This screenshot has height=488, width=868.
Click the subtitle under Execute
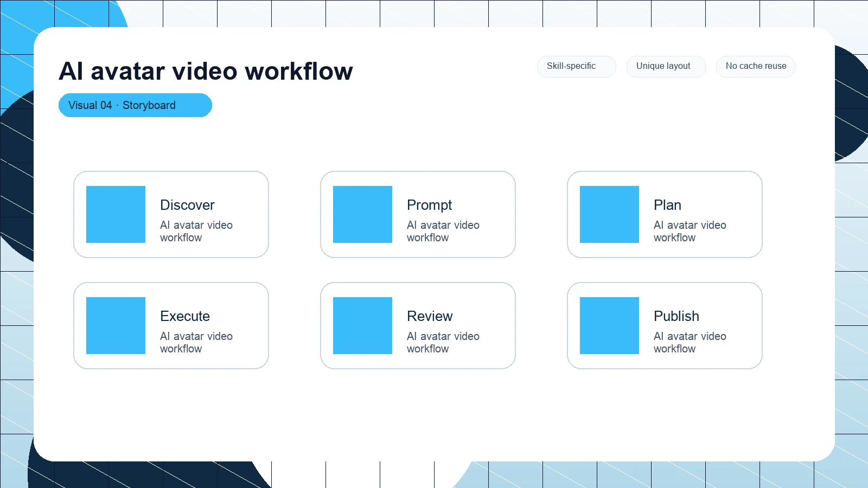pos(196,342)
